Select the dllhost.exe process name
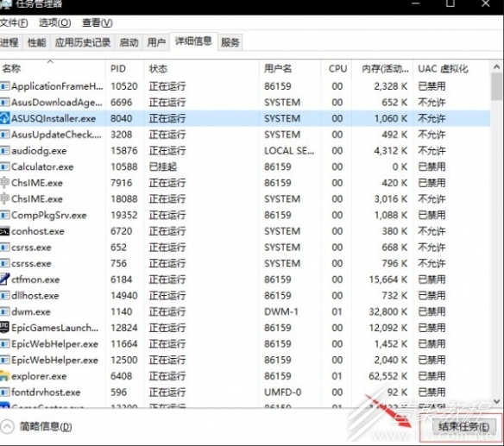The image size is (504, 446). (x=35, y=296)
